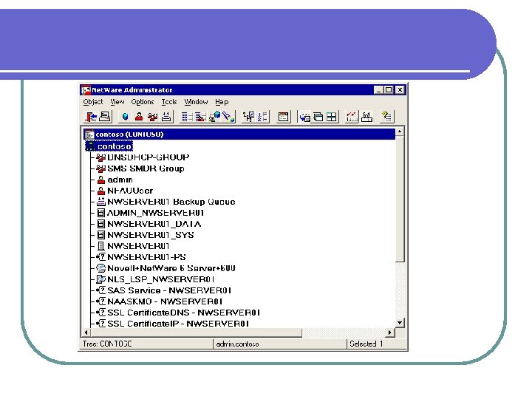The width and height of the screenshot is (532, 399).
Task: Click the Create User toolbar icon
Action: click(139, 117)
